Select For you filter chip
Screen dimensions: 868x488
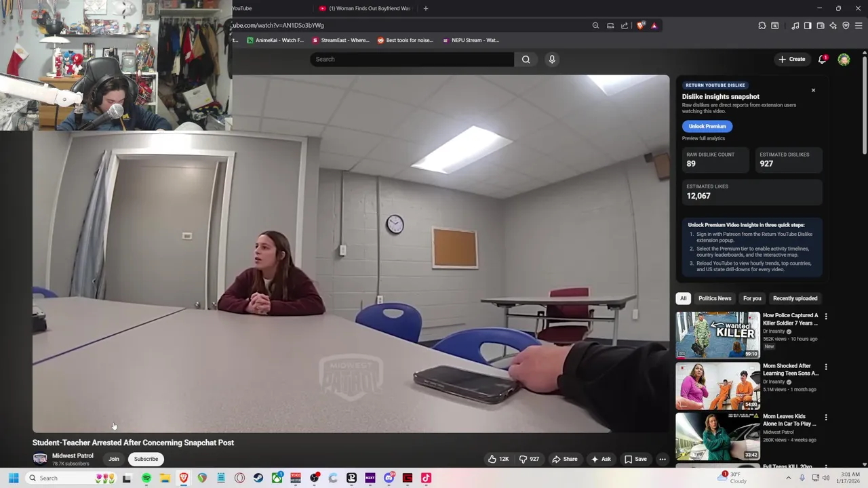[752, 298]
